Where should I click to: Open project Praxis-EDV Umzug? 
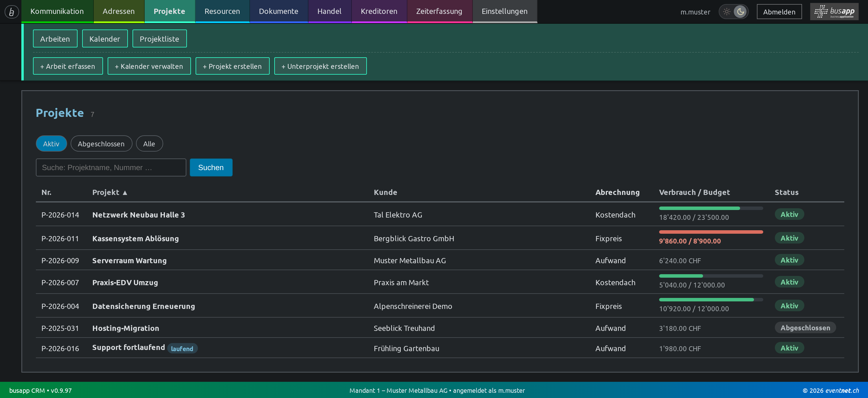[x=125, y=283]
